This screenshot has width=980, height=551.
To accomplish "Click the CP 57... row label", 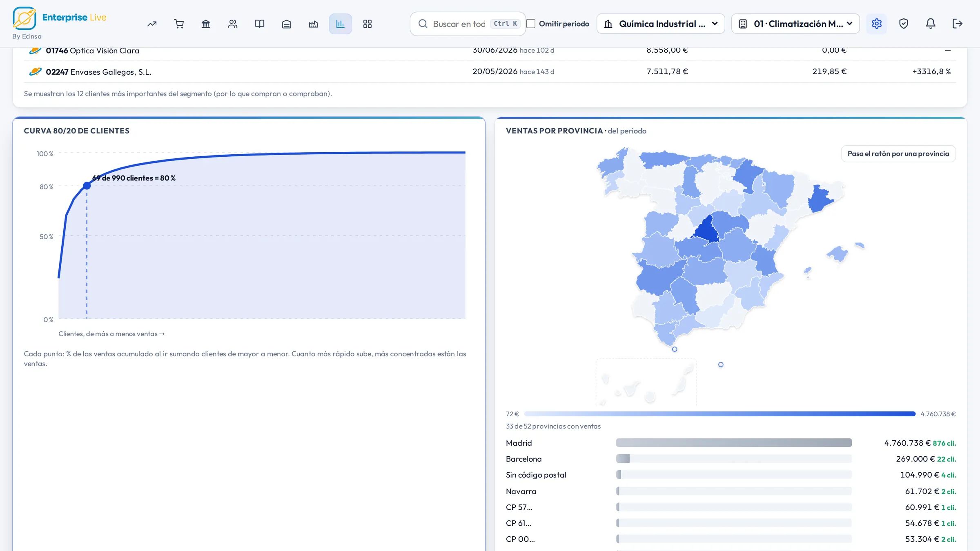I will 519,507.
